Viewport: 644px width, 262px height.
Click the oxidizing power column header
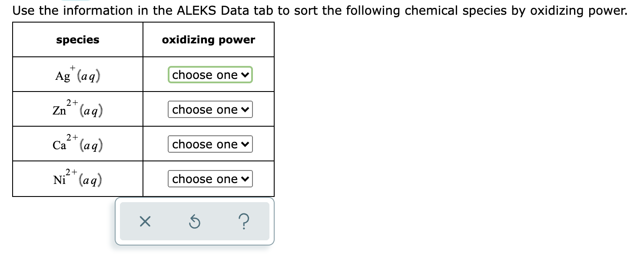point(209,39)
